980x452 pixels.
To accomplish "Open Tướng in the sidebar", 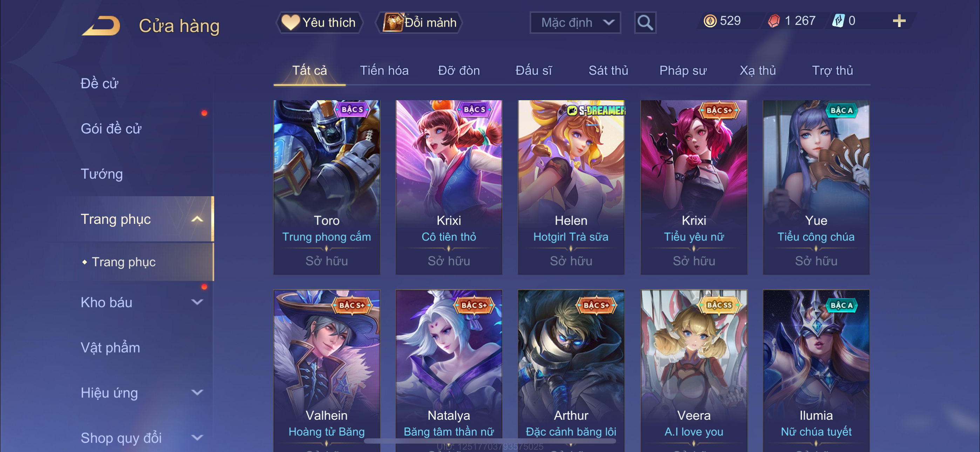I will [102, 174].
